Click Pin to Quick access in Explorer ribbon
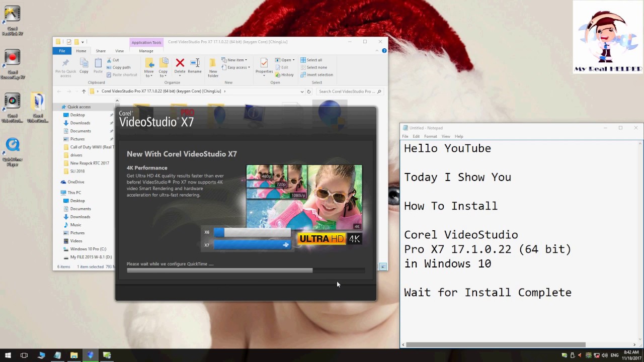The image size is (644, 362). click(x=65, y=67)
